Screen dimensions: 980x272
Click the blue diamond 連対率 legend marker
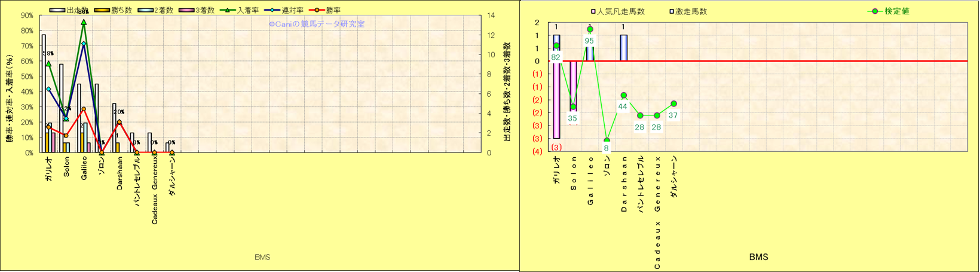pyautogui.click(x=272, y=10)
